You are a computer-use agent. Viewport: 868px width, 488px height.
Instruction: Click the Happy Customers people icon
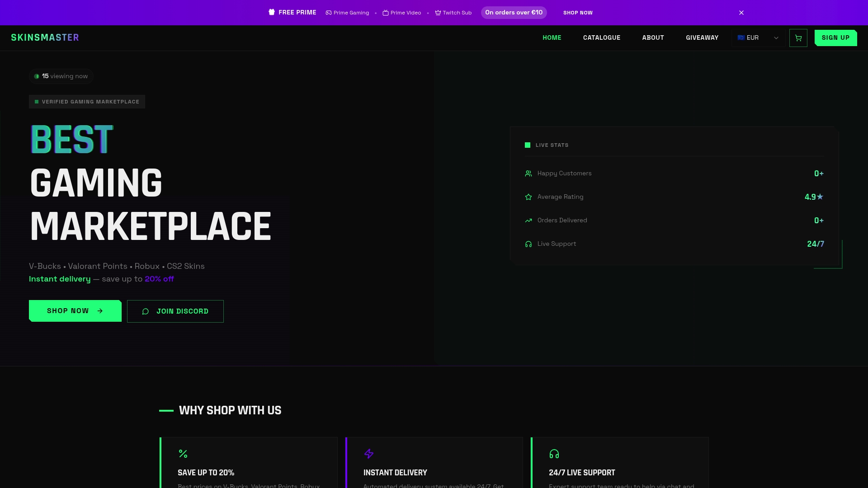point(528,174)
